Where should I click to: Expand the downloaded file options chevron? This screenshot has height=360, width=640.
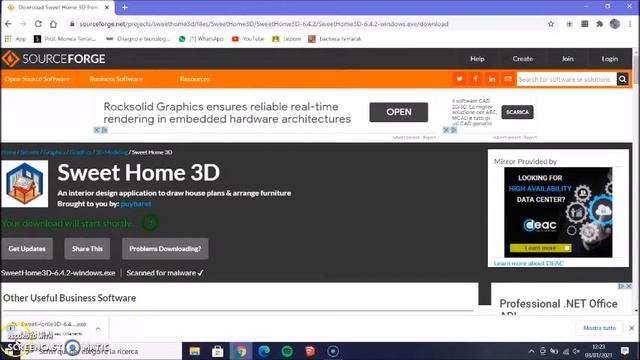pyautogui.click(x=98, y=329)
